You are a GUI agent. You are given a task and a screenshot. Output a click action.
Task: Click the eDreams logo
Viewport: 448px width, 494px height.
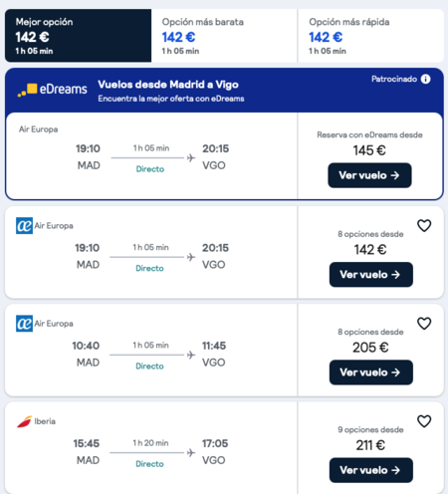point(52,90)
